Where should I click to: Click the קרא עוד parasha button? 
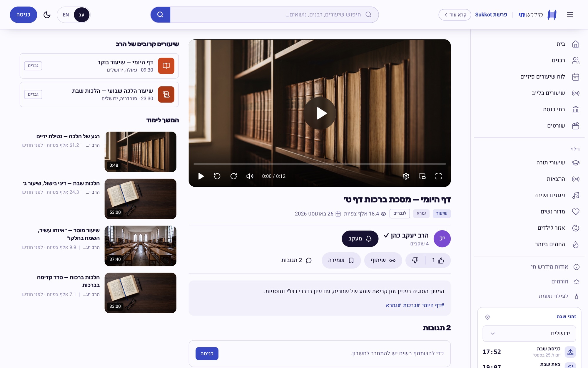(x=455, y=15)
